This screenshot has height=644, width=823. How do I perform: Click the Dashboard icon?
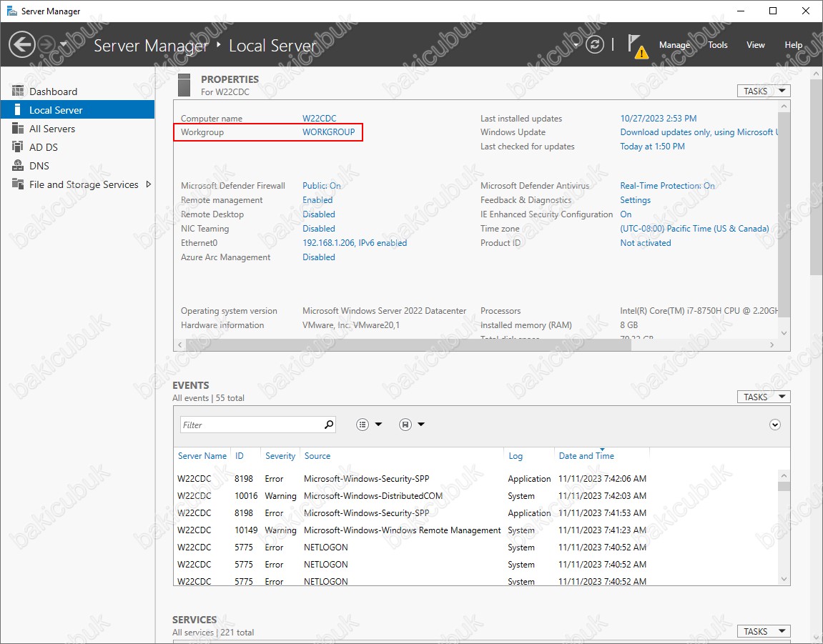(18, 91)
